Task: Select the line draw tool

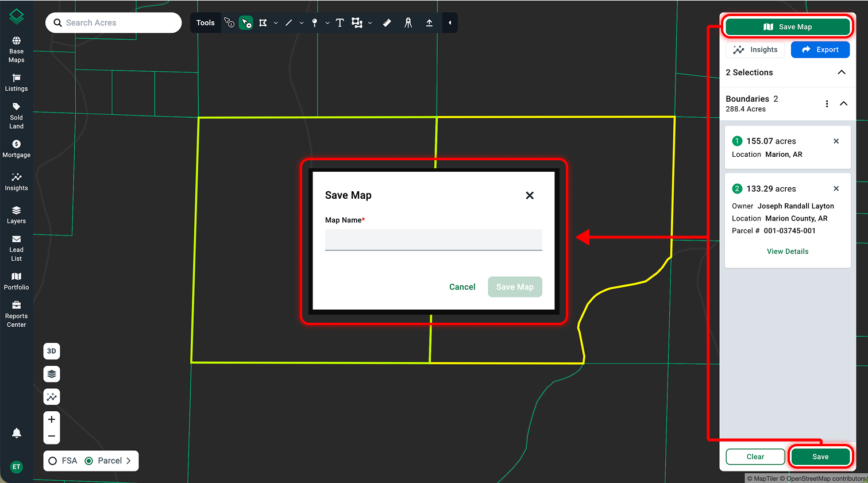Action: [x=288, y=23]
